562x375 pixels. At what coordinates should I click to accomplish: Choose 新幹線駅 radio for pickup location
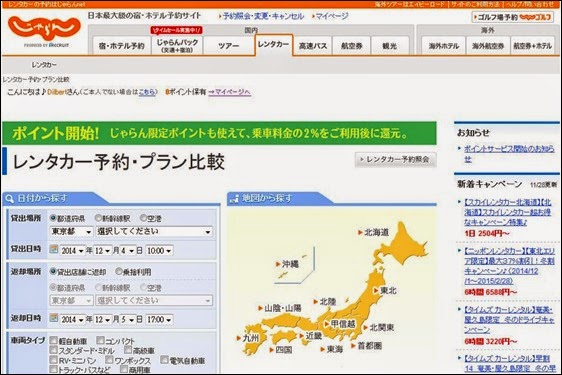coord(98,218)
